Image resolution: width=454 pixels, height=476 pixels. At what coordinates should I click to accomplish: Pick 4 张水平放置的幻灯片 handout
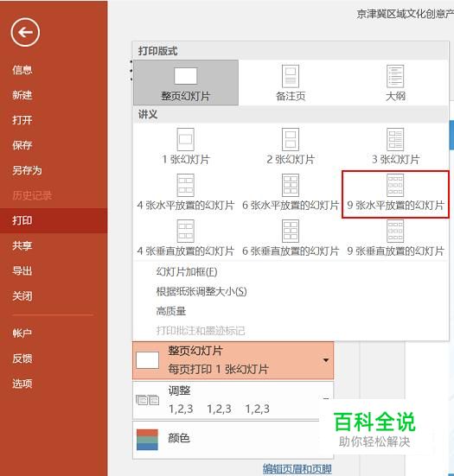(x=186, y=193)
